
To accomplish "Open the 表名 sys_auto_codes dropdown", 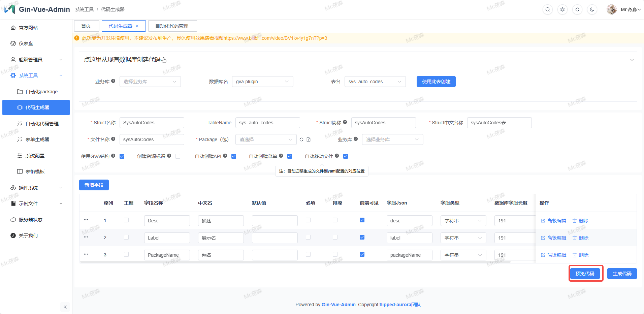I will pos(375,82).
